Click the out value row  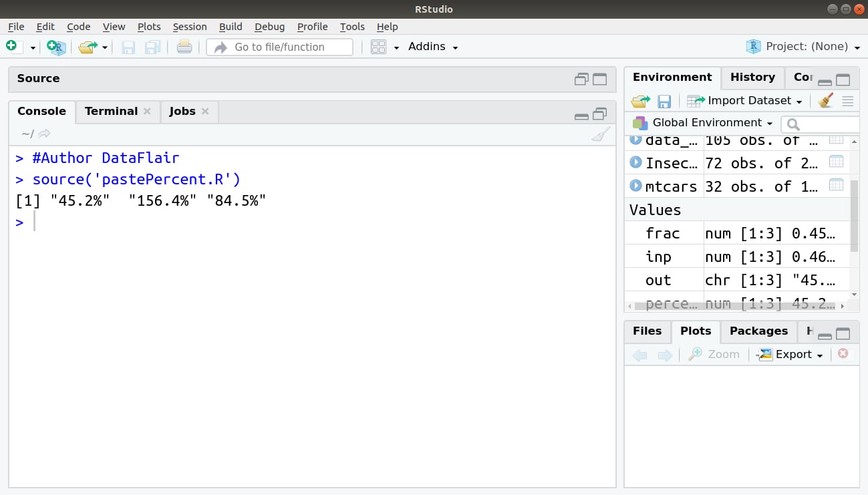pos(737,280)
